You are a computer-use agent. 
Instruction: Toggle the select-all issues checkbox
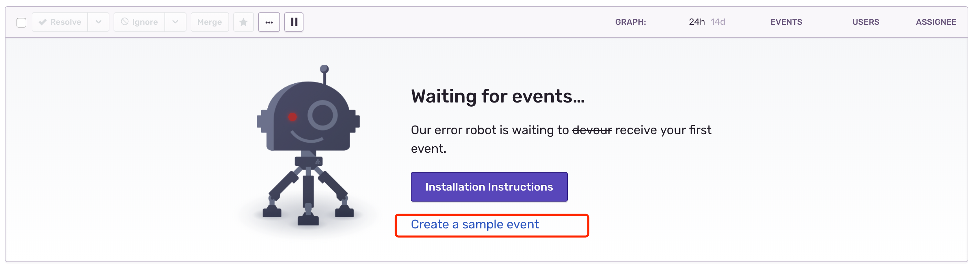click(x=21, y=22)
